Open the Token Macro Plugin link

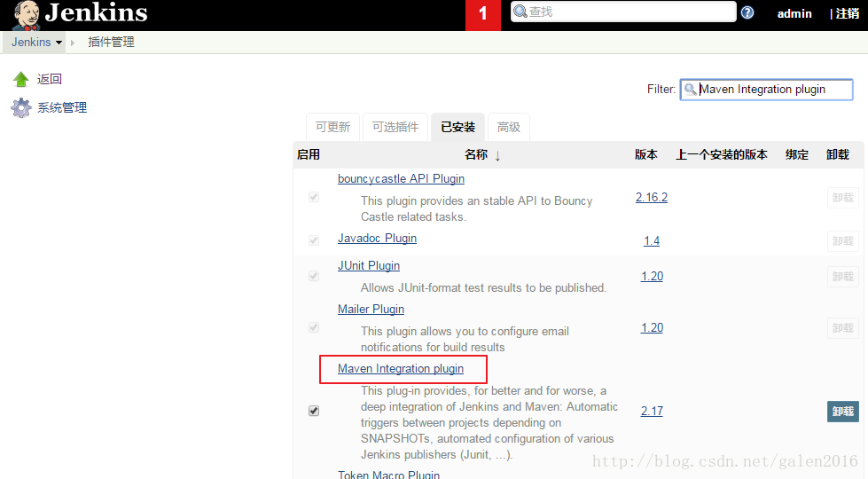tap(388, 475)
